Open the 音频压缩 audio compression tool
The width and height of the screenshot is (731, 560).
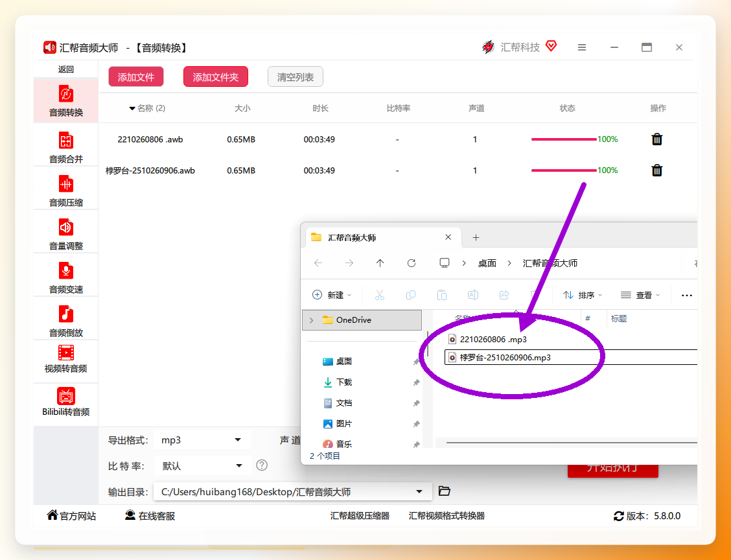pos(65,191)
